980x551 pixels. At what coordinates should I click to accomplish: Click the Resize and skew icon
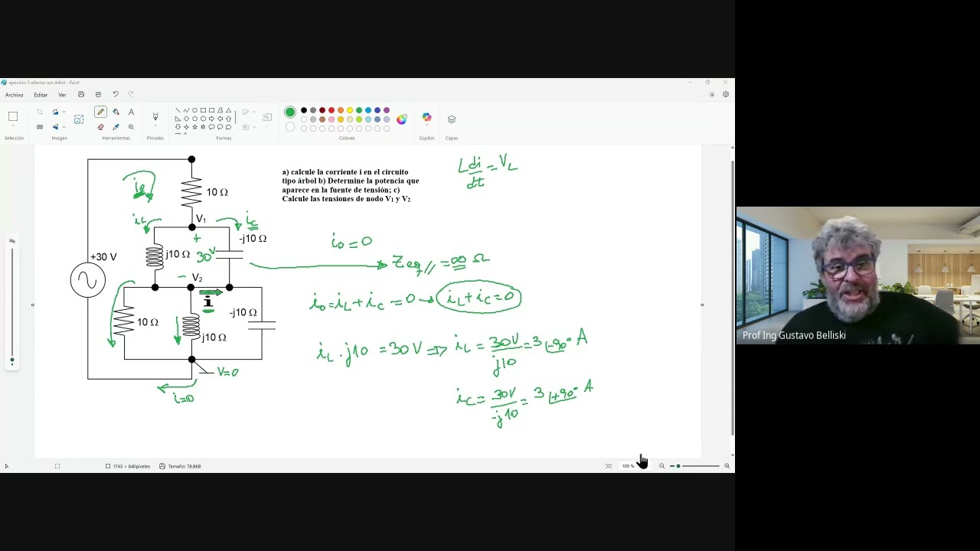click(40, 127)
